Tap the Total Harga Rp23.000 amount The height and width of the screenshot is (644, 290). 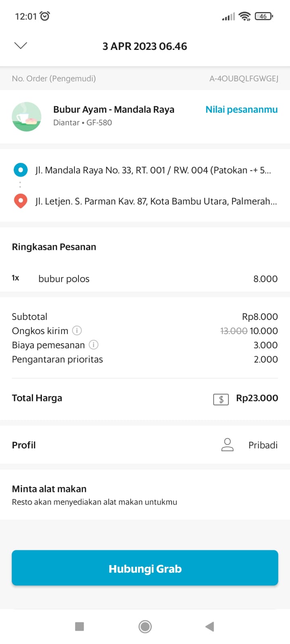pos(257,398)
